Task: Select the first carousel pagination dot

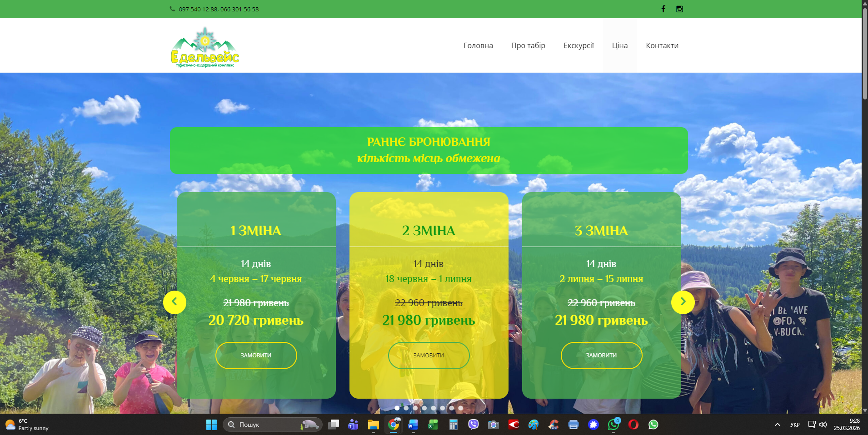Action: (397, 408)
